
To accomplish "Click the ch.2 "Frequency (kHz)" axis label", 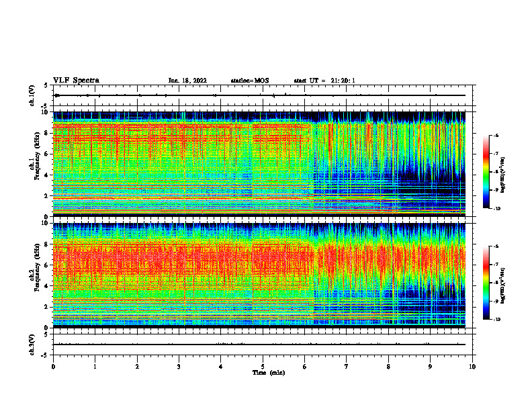I will (37, 267).
